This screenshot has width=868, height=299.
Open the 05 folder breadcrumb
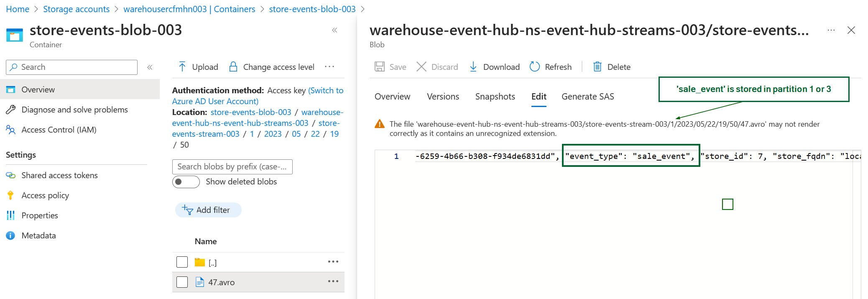click(x=296, y=134)
